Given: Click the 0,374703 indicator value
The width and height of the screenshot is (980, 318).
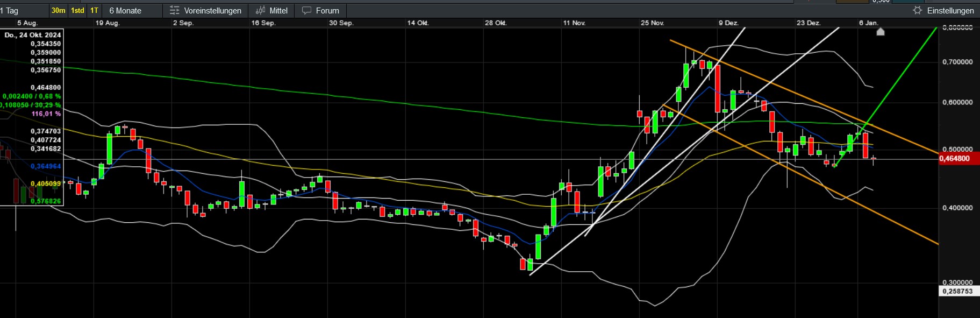Looking at the screenshot, I should coord(46,131).
